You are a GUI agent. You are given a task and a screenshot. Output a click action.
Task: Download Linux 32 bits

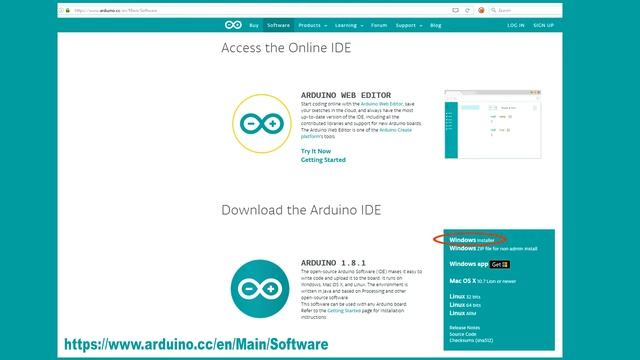coord(464,297)
